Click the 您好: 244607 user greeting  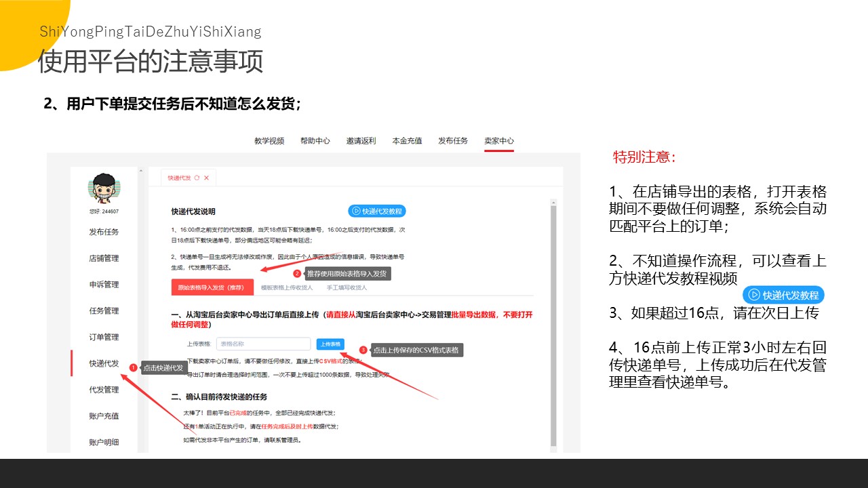(x=104, y=211)
